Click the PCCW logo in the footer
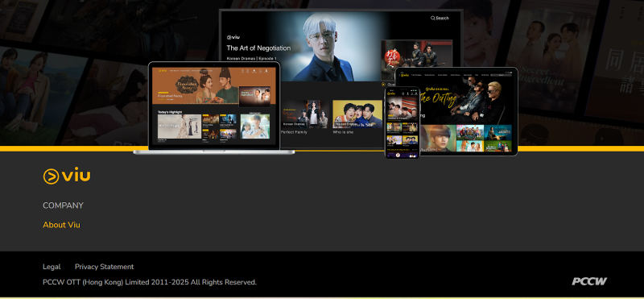 pyautogui.click(x=589, y=281)
